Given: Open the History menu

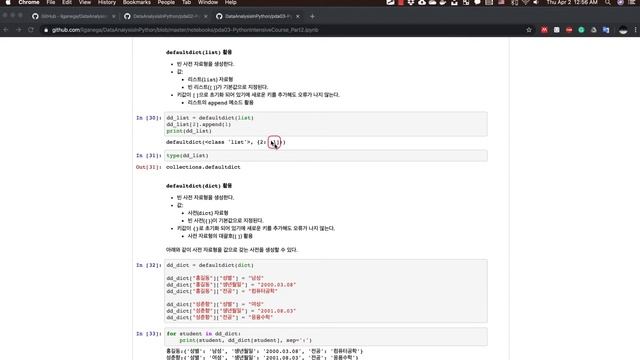Looking at the screenshot, I should [x=107, y=2].
